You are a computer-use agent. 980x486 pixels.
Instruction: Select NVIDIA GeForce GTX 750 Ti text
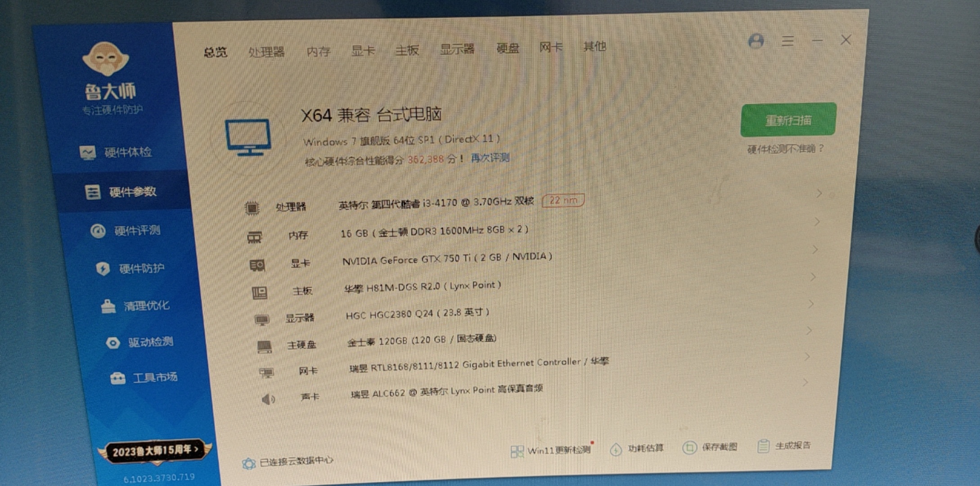[447, 259]
